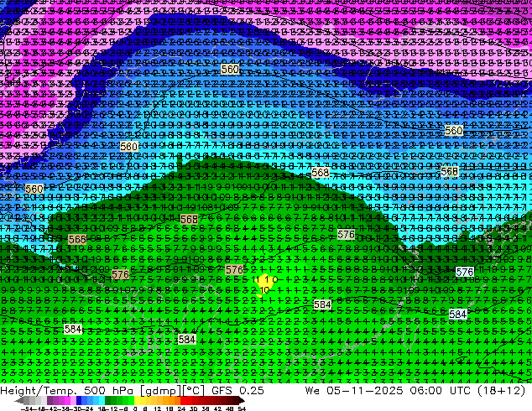This screenshot has width=532, height=411.
Task: Click the "[gdmp][°C]" units label
Action: point(172,391)
